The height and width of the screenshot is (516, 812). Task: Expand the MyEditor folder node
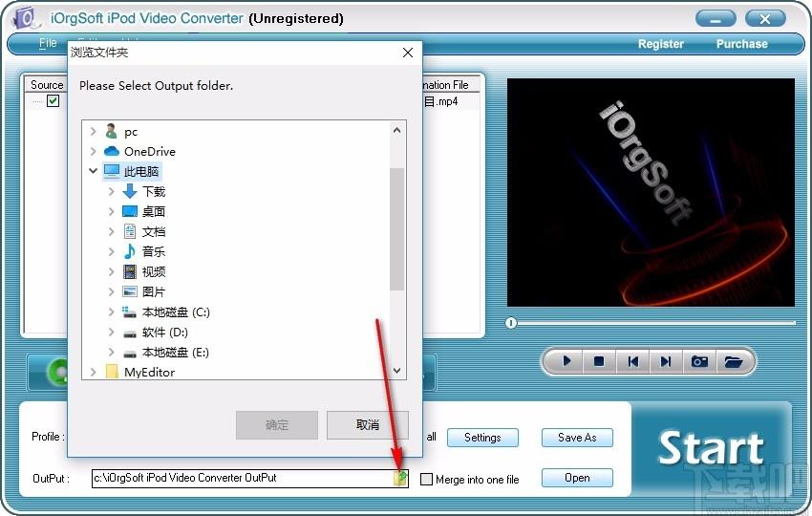coord(94,372)
